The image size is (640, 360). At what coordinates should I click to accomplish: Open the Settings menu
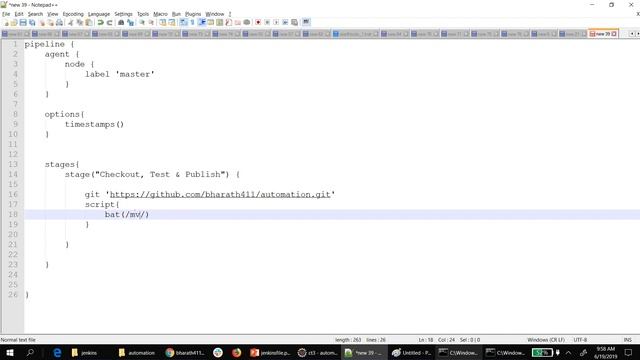123,14
